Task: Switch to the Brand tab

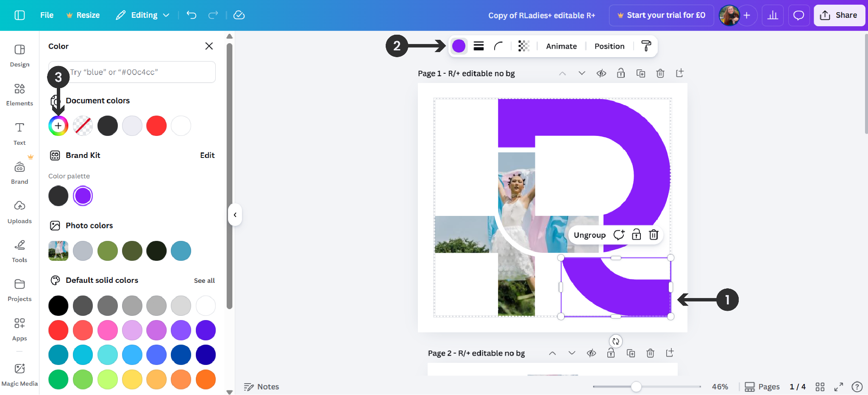Action: coord(19,173)
